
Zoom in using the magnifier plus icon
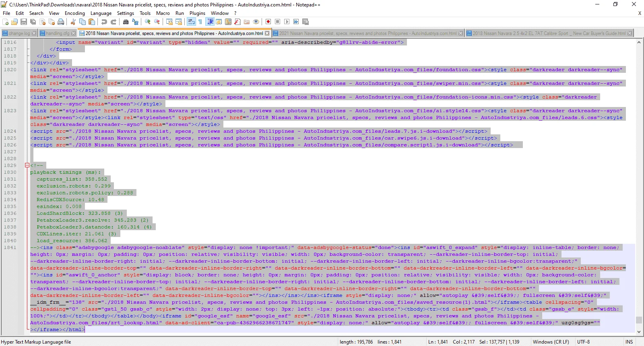(148, 22)
